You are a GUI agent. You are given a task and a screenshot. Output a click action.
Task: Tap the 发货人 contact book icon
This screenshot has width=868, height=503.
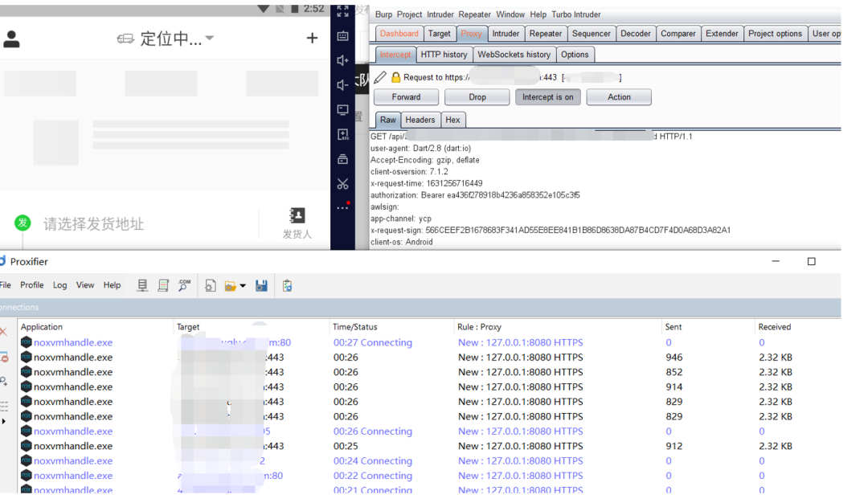coord(297,216)
